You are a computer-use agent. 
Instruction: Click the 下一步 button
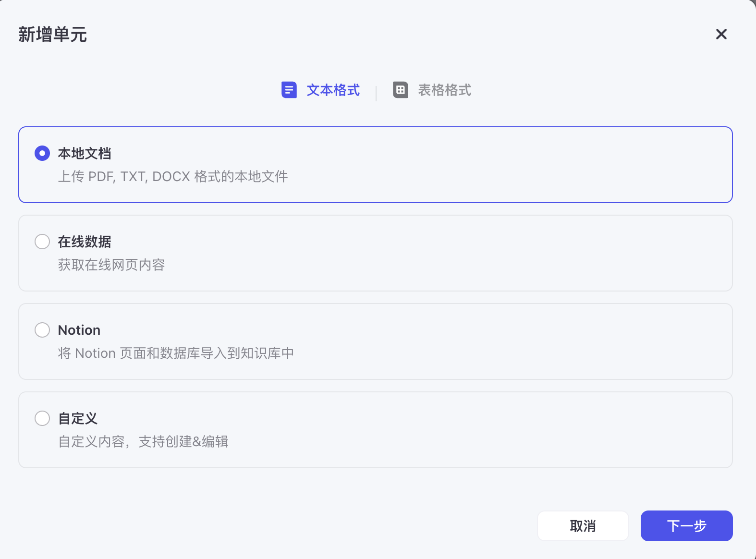tap(687, 526)
